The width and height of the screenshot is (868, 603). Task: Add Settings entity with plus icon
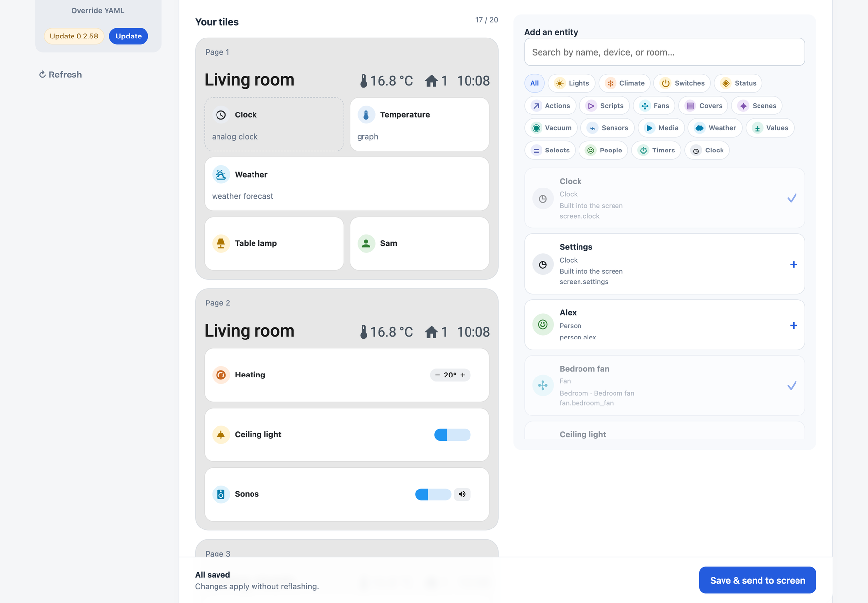pyautogui.click(x=793, y=264)
